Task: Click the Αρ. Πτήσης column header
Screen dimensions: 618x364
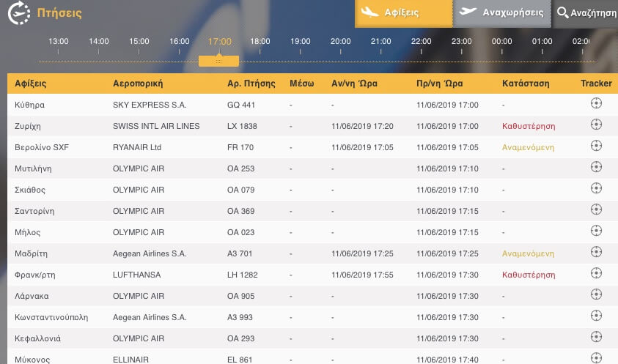Action: pos(251,83)
